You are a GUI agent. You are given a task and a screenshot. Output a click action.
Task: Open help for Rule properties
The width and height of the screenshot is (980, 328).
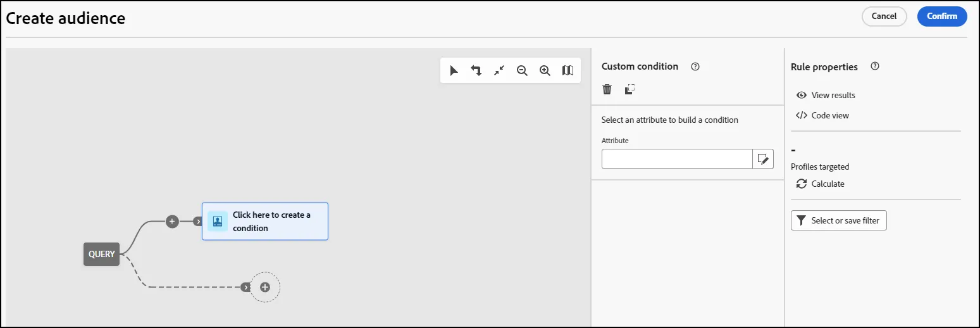coord(875,66)
